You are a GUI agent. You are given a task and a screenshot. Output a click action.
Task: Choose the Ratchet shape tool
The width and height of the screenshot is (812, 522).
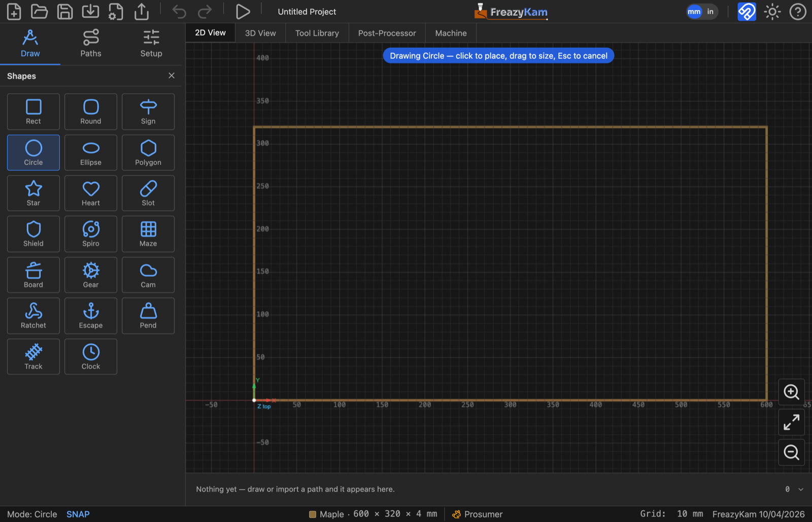tap(33, 316)
